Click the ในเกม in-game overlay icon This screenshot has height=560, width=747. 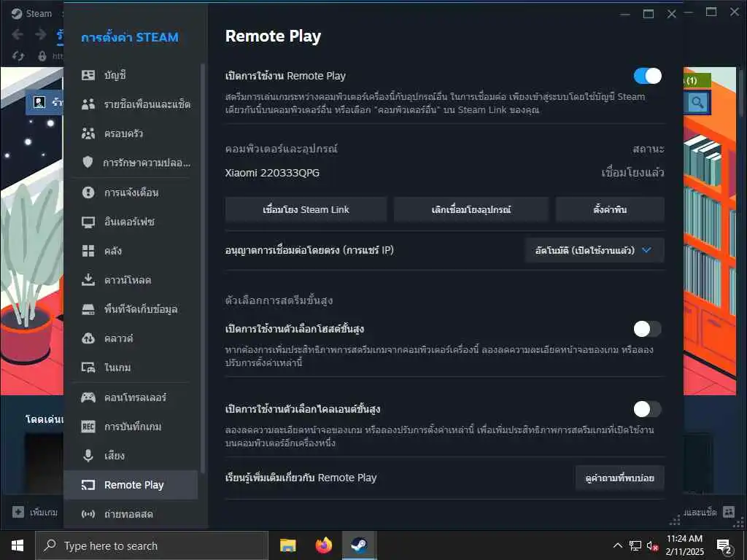pos(88,367)
